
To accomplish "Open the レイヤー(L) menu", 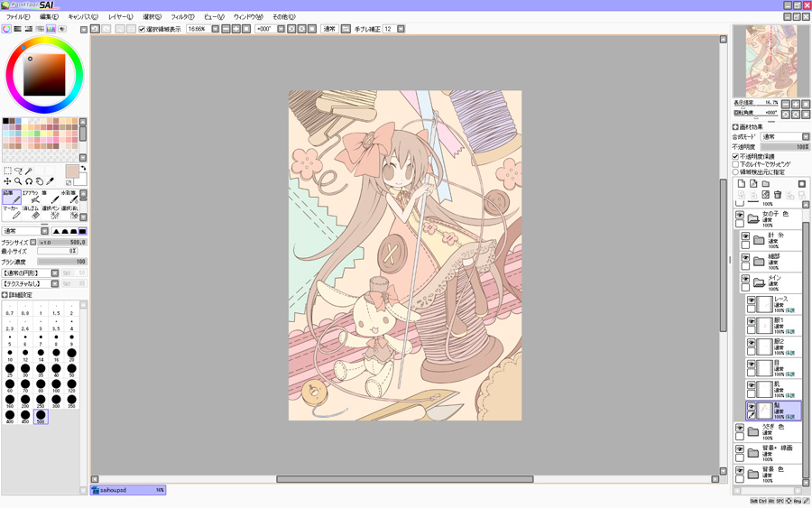I will pyautogui.click(x=121, y=17).
